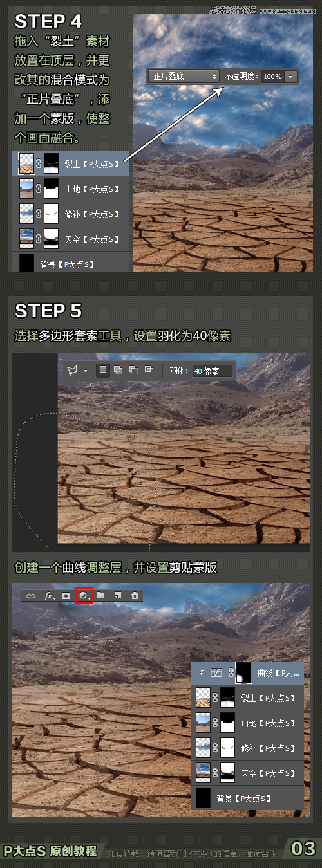
Task: Select the 曲线 Curves adjustment layer
Action: [248, 673]
